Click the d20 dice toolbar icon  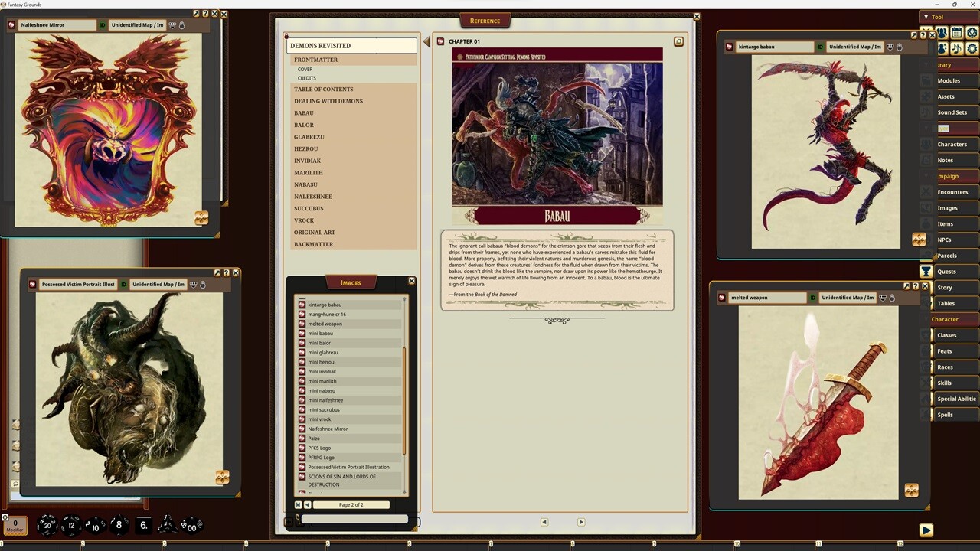(972, 33)
